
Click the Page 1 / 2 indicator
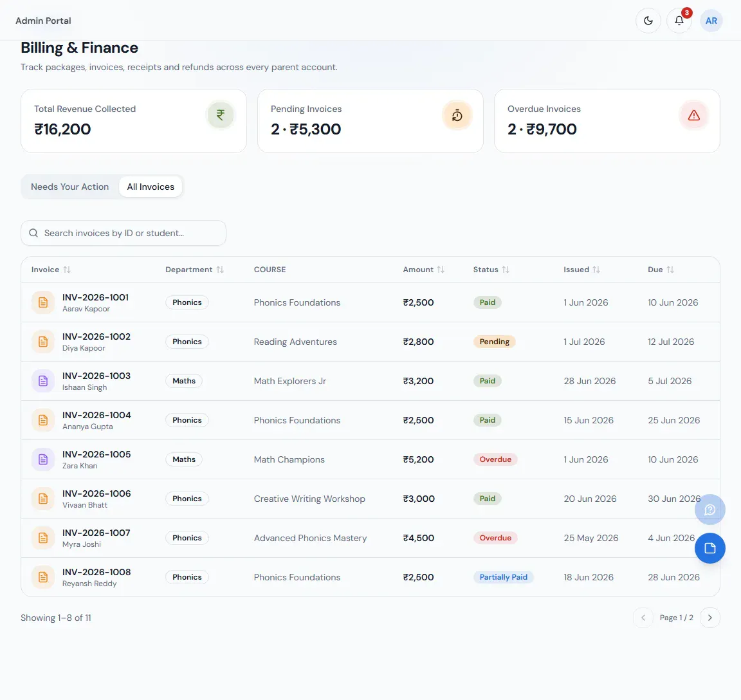click(x=676, y=618)
